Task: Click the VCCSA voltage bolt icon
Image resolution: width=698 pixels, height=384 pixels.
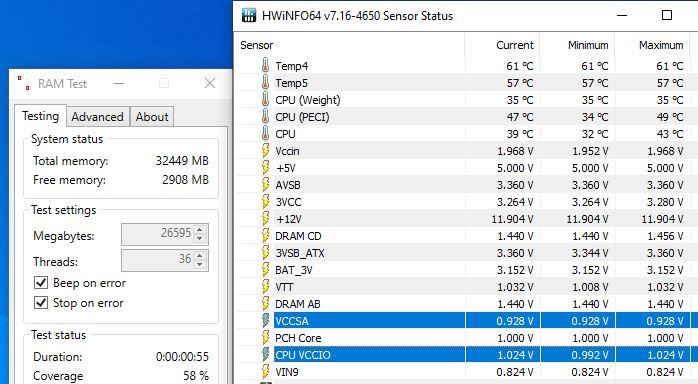Action: pos(265,320)
